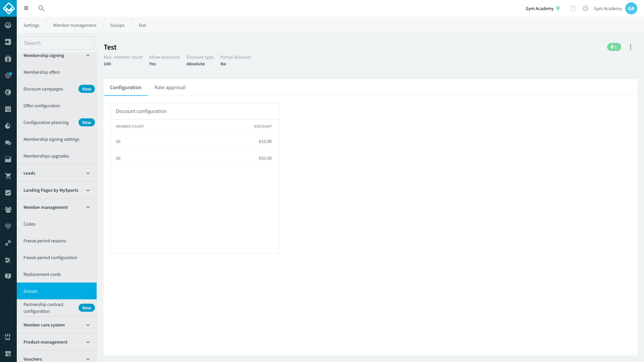Open Configuration planning item

point(57,122)
